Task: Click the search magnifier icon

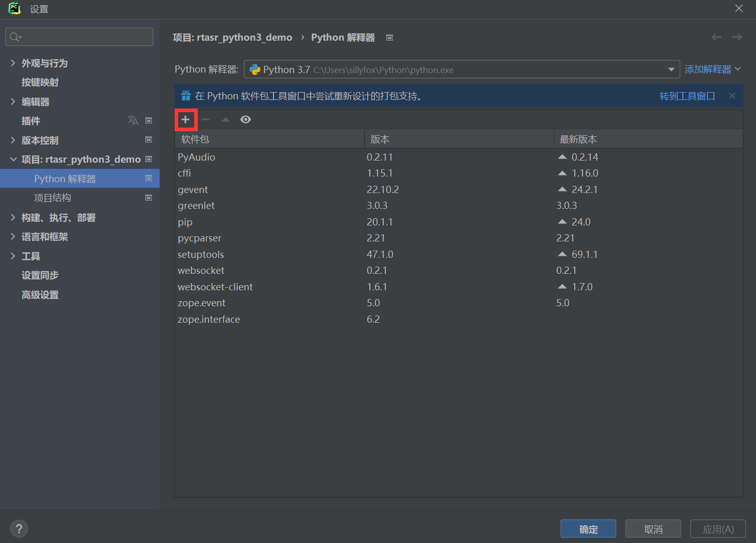Action: [15, 37]
